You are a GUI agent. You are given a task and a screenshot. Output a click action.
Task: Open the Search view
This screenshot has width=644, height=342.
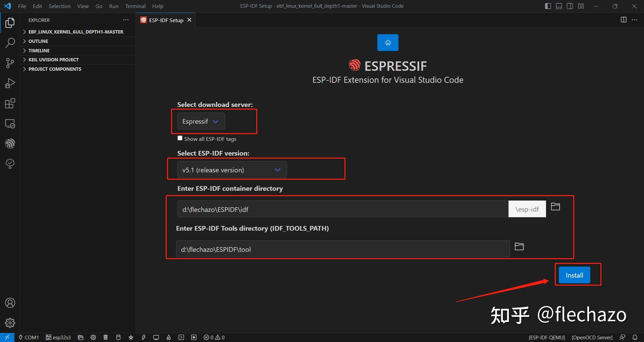coord(10,43)
